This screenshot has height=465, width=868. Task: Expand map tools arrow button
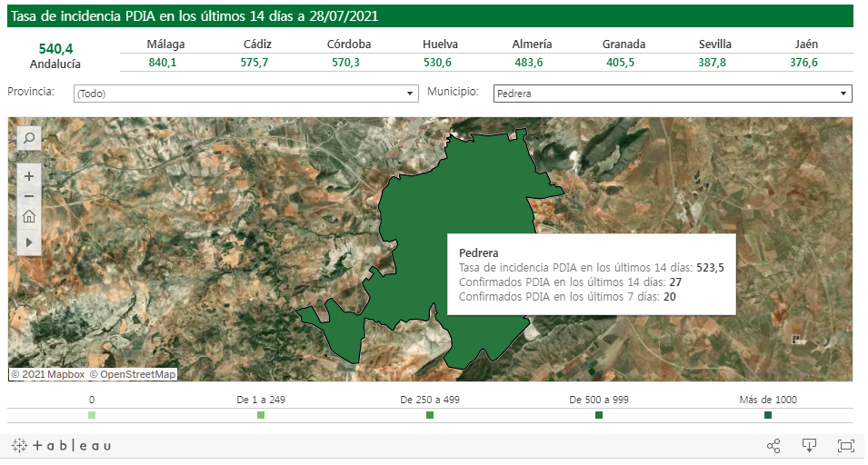[29, 242]
